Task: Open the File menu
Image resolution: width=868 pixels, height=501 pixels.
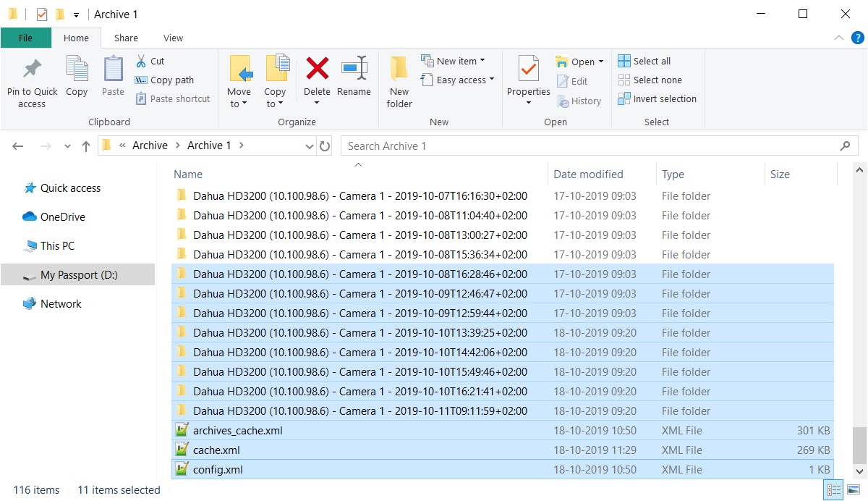Action: [x=25, y=37]
